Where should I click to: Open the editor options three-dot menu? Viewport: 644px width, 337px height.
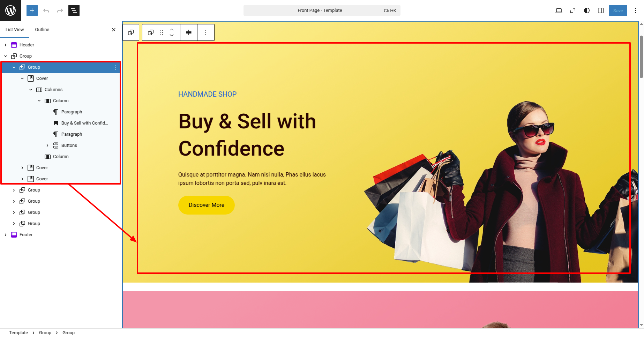coord(636,10)
